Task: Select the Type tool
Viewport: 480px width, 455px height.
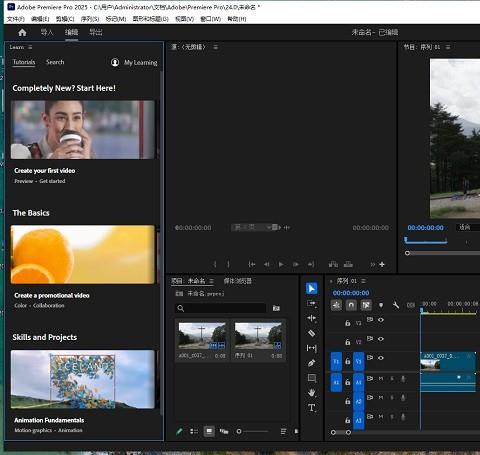Action: click(x=312, y=408)
